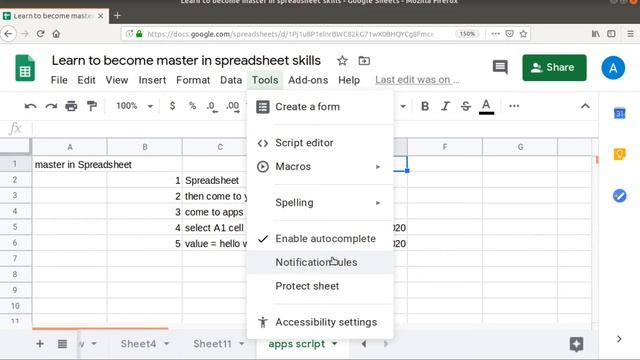Click the Sheets home logo
The image size is (640, 360).
(25, 68)
